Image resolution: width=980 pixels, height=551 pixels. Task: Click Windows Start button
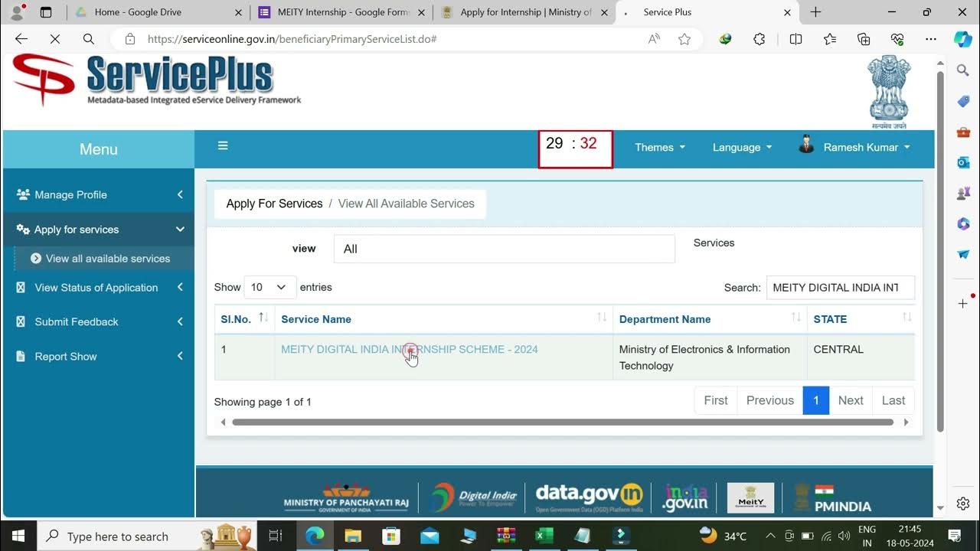tap(18, 536)
